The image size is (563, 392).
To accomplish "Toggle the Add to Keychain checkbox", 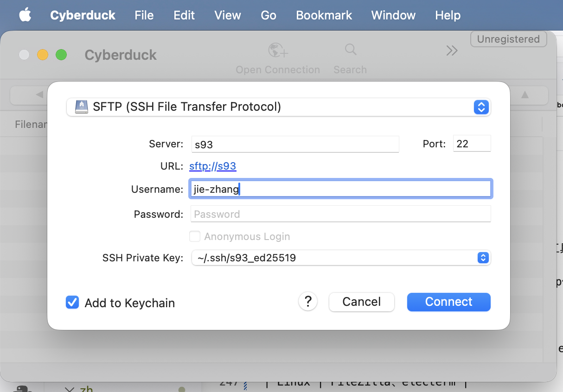I will pyautogui.click(x=72, y=303).
